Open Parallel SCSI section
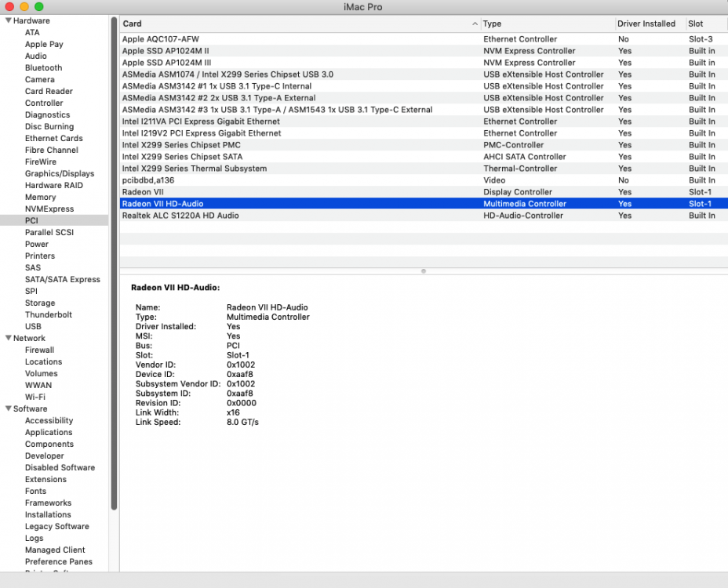Screen dimensions: 728x588 coord(49,232)
